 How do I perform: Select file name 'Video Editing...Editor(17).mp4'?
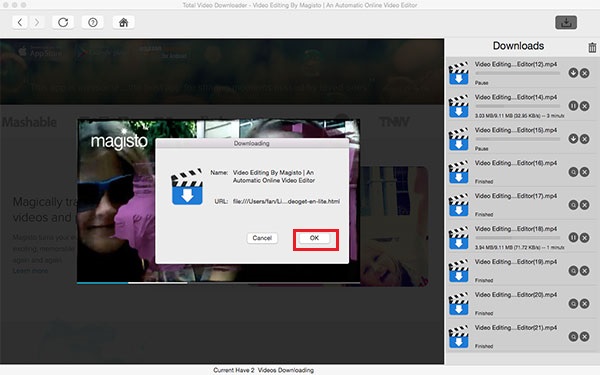[516, 196]
